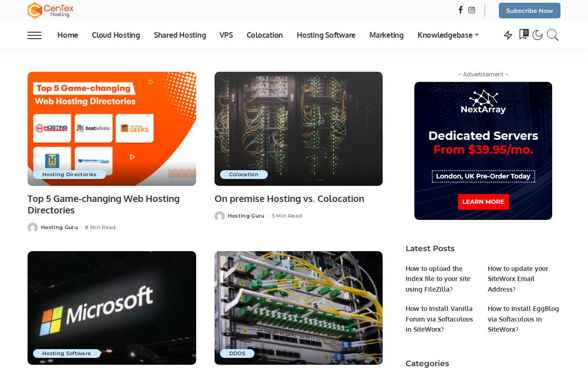Open the Colocation menu item
This screenshot has height=368, width=588.
pyautogui.click(x=265, y=35)
